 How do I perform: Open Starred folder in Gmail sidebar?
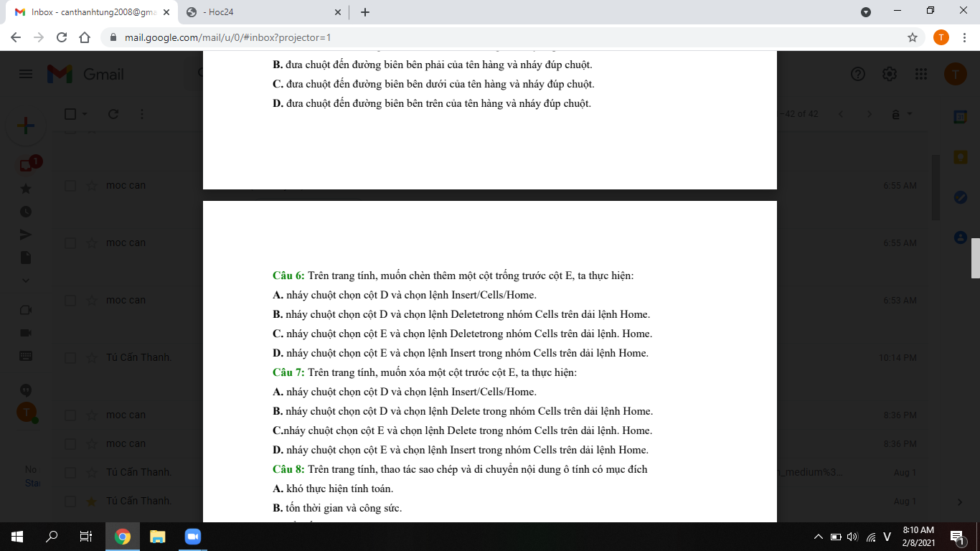pos(26,189)
